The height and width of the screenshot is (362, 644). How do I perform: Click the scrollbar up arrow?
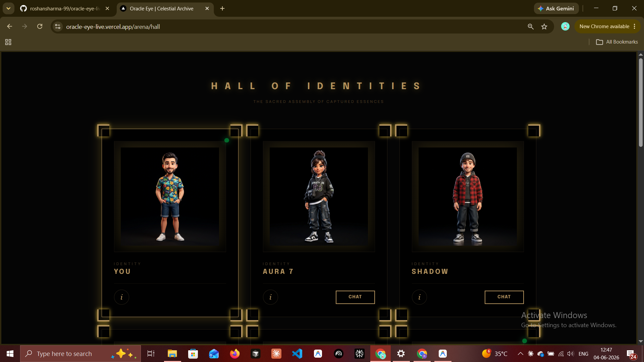click(641, 54)
